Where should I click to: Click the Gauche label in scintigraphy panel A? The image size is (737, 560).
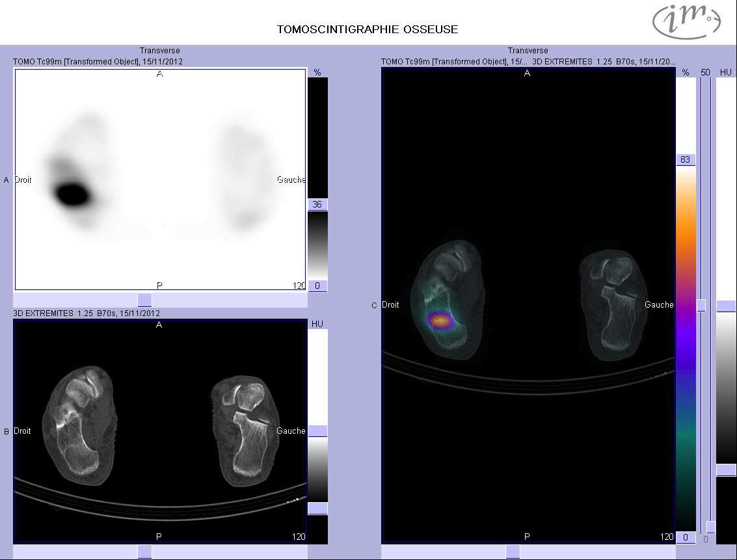(x=291, y=180)
